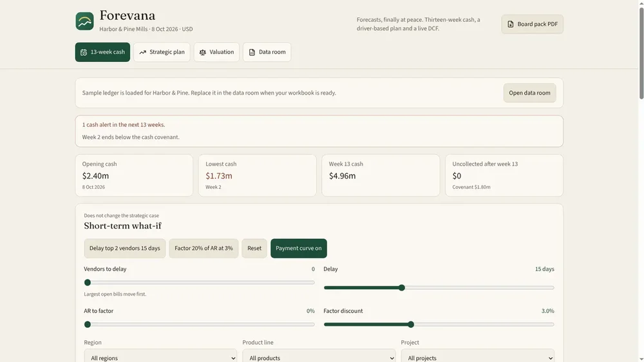Click the Opening cash $2.40m card
The height and width of the screenshot is (362, 644).
pyautogui.click(x=134, y=175)
